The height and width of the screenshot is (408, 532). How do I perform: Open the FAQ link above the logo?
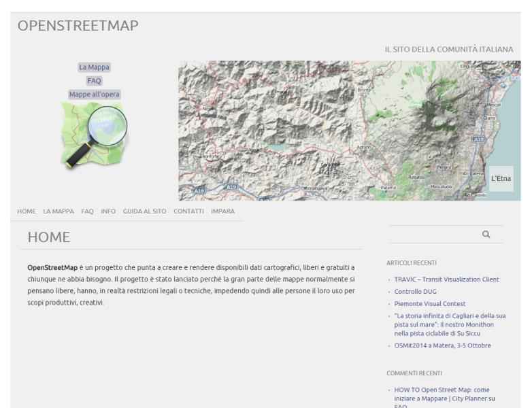[94, 81]
